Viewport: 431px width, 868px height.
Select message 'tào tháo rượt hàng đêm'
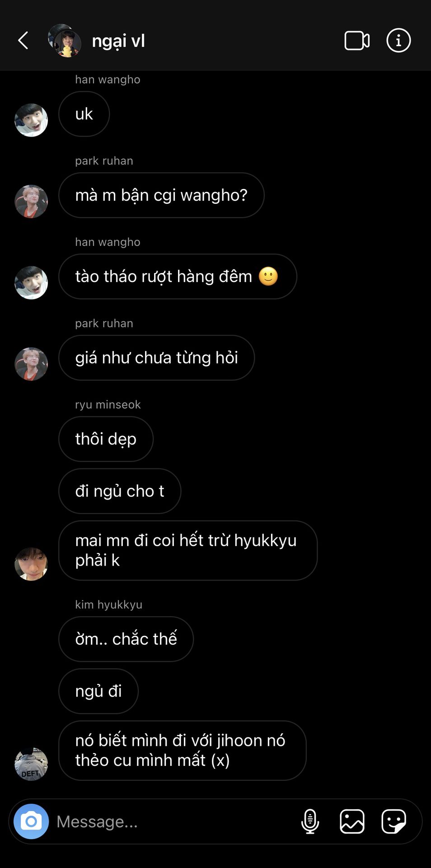[x=178, y=276]
